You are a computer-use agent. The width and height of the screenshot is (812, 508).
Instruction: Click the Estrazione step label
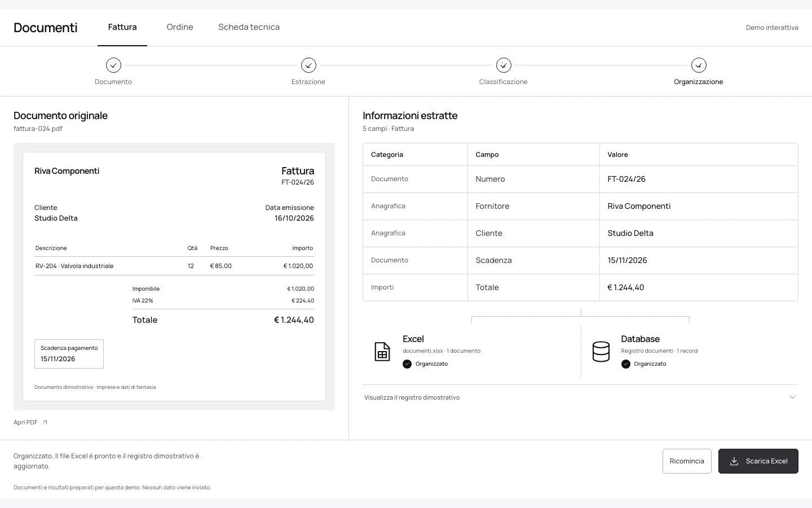[308, 82]
